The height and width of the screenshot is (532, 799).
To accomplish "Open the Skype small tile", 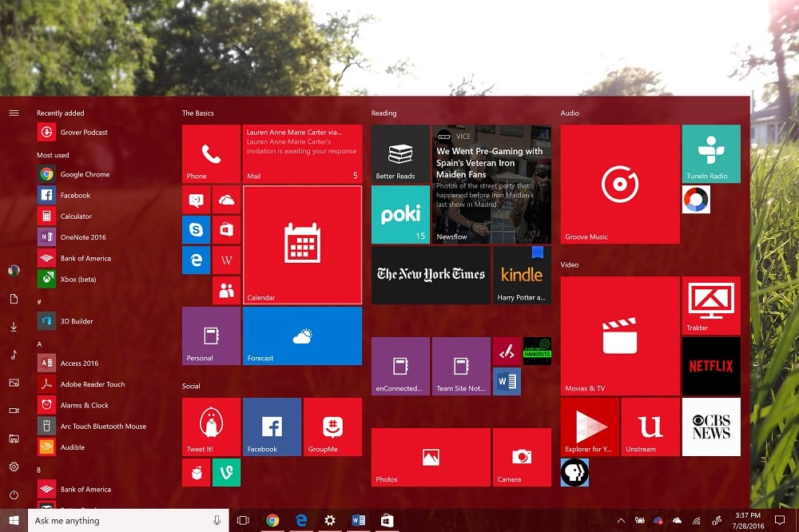I will click(197, 230).
